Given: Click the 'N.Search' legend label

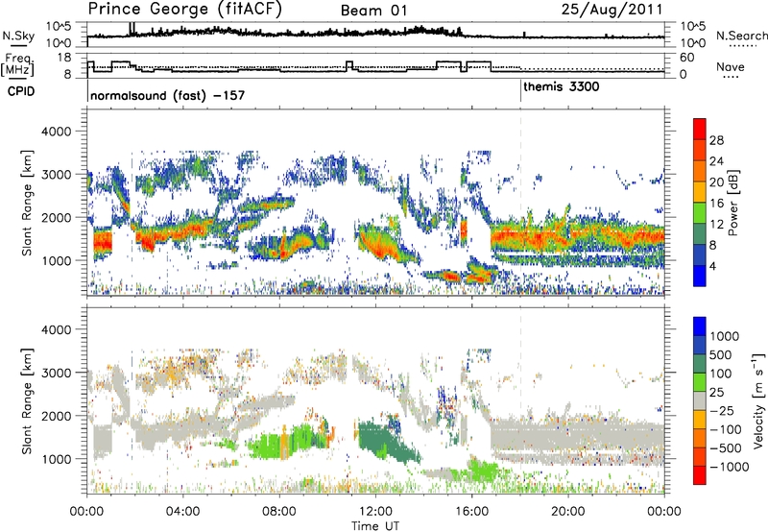Looking at the screenshot, I should click(x=741, y=36).
